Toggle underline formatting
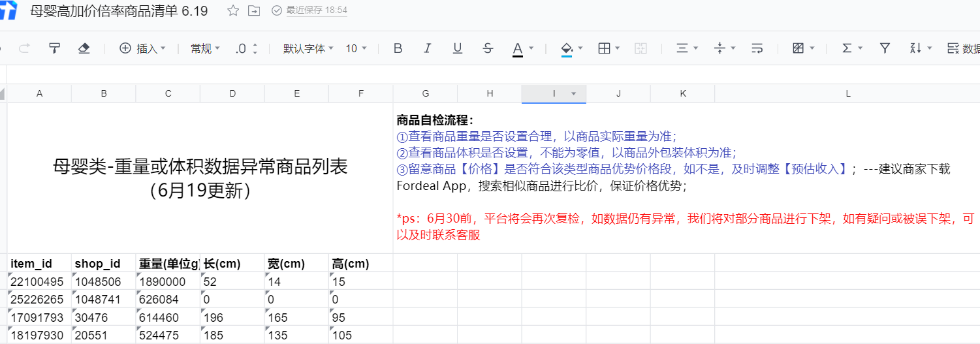Image resolution: width=980 pixels, height=344 pixels. 458,48
